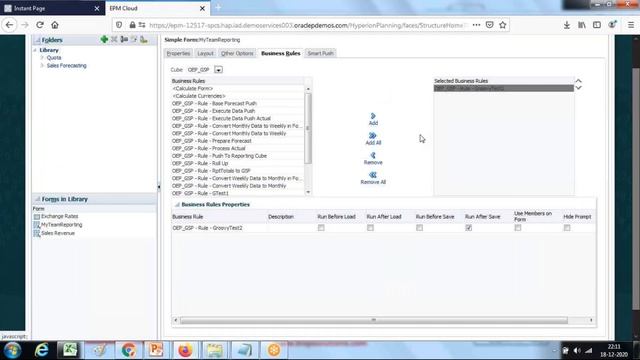
Task: Go back with the browser back arrow
Action: coord(9,25)
